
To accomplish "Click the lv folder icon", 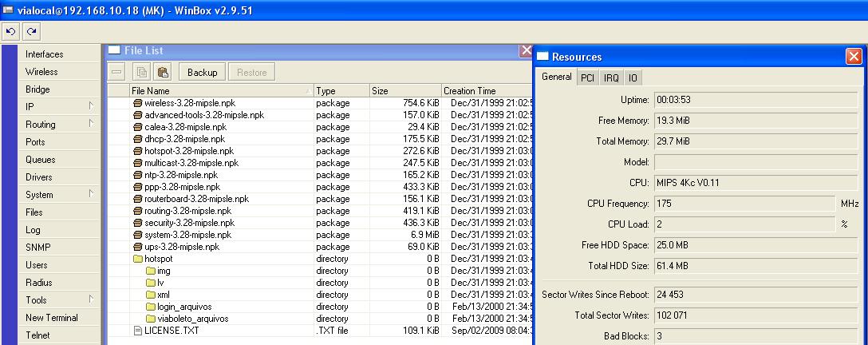I will (151, 283).
